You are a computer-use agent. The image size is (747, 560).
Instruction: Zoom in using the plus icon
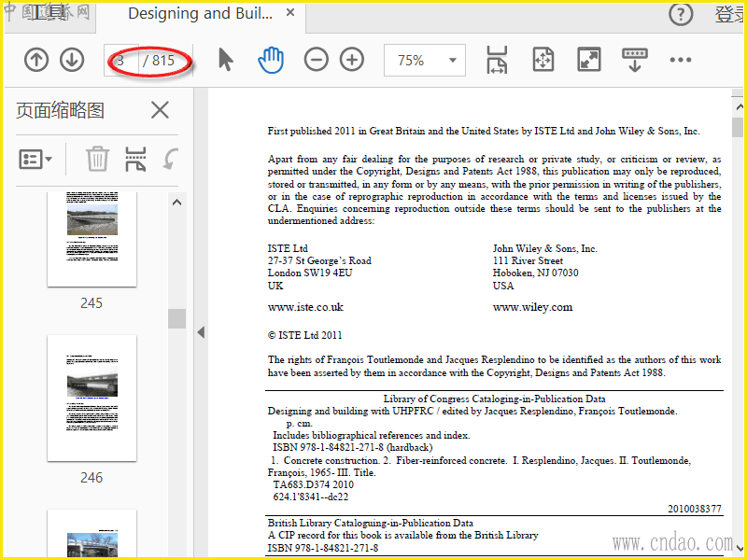(x=351, y=61)
